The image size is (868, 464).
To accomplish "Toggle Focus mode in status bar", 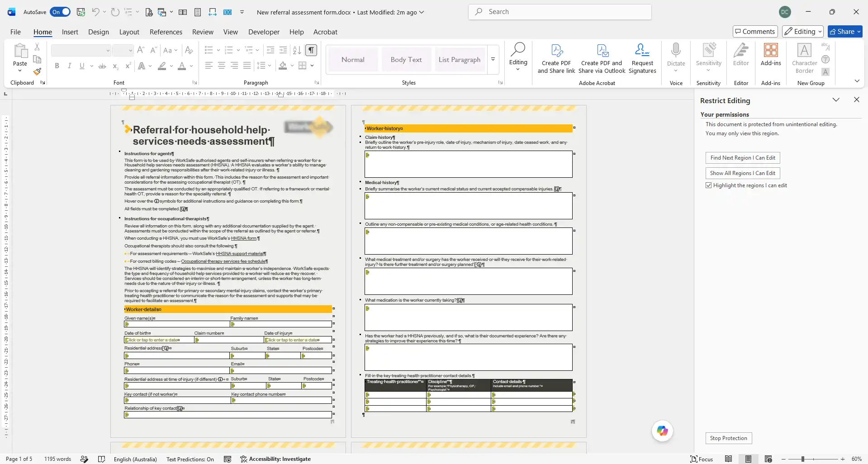I will [x=702, y=459].
